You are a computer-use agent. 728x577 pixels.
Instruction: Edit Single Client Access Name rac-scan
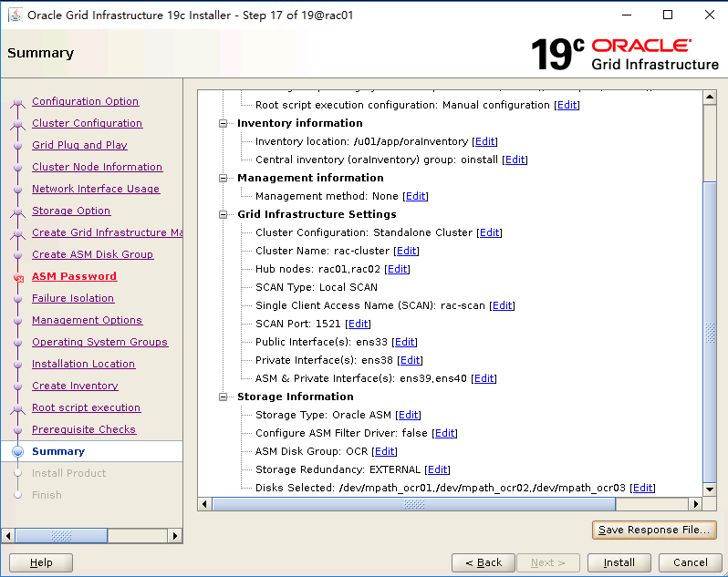pyautogui.click(x=503, y=305)
